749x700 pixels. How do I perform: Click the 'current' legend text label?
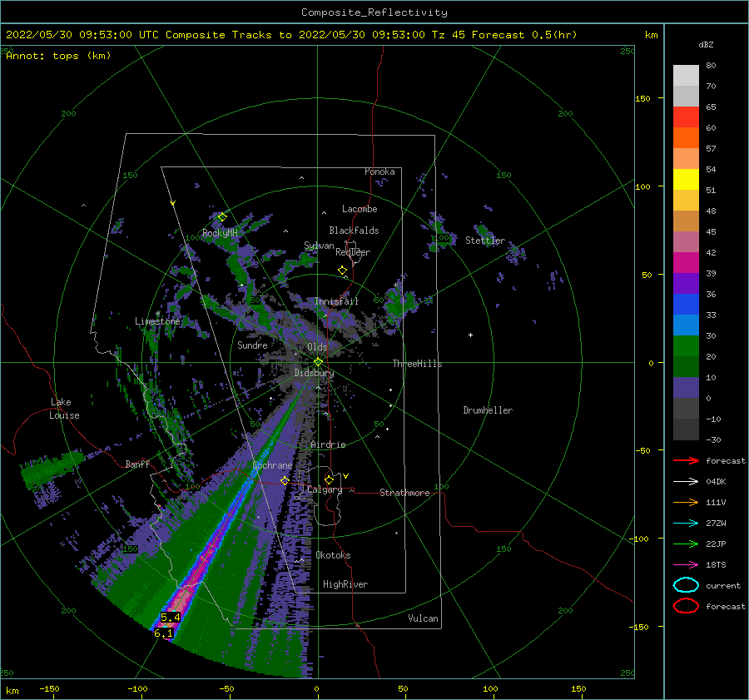coord(723,585)
